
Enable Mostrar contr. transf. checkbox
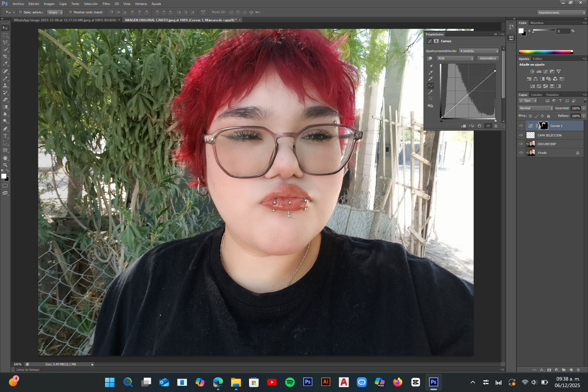[x=70, y=12]
